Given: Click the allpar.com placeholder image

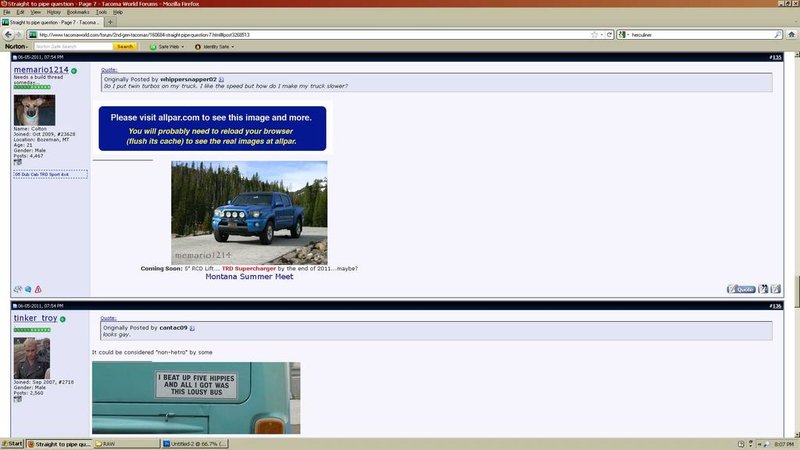Looking at the screenshot, I should click(212, 129).
